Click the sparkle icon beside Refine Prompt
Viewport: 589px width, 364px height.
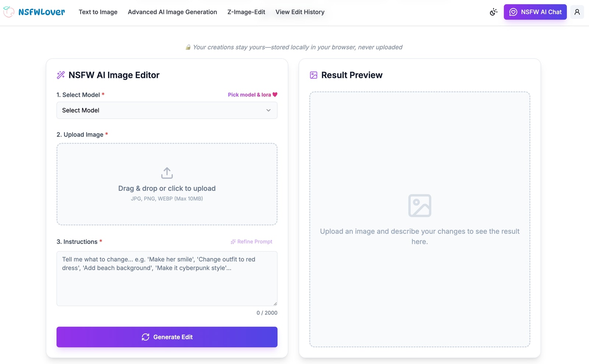pos(233,242)
